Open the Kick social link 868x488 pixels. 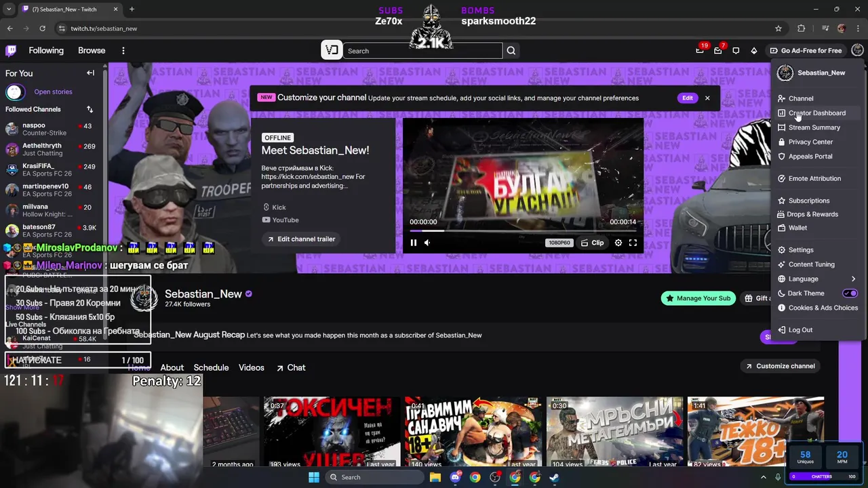(x=275, y=207)
